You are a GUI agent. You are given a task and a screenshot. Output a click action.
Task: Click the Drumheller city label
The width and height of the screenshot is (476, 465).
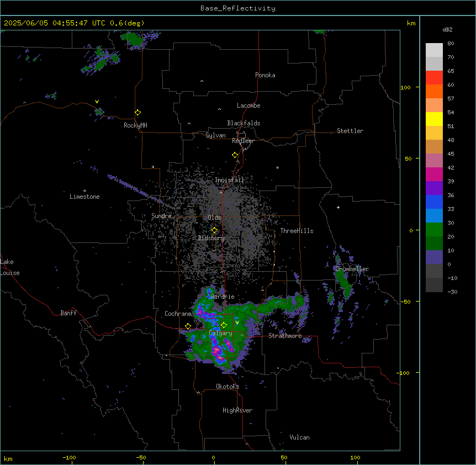pyautogui.click(x=352, y=269)
